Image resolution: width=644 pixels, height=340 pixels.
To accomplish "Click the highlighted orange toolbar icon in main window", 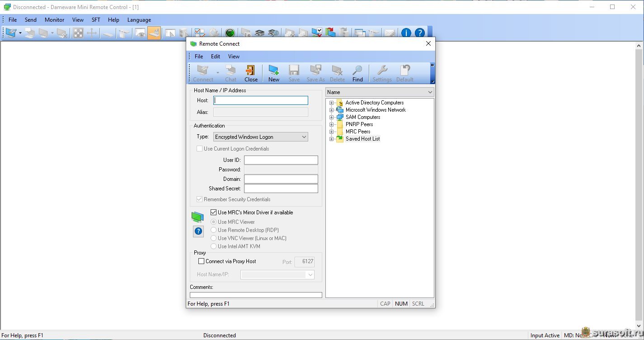I will point(154,33).
